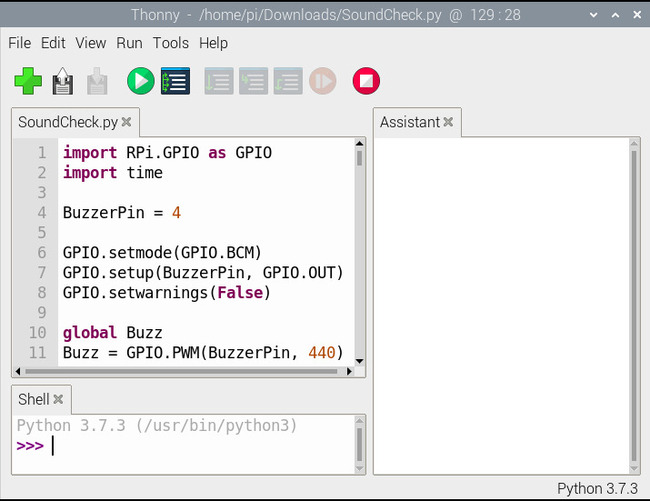Open the Tools menu
650x501 pixels.
171,43
